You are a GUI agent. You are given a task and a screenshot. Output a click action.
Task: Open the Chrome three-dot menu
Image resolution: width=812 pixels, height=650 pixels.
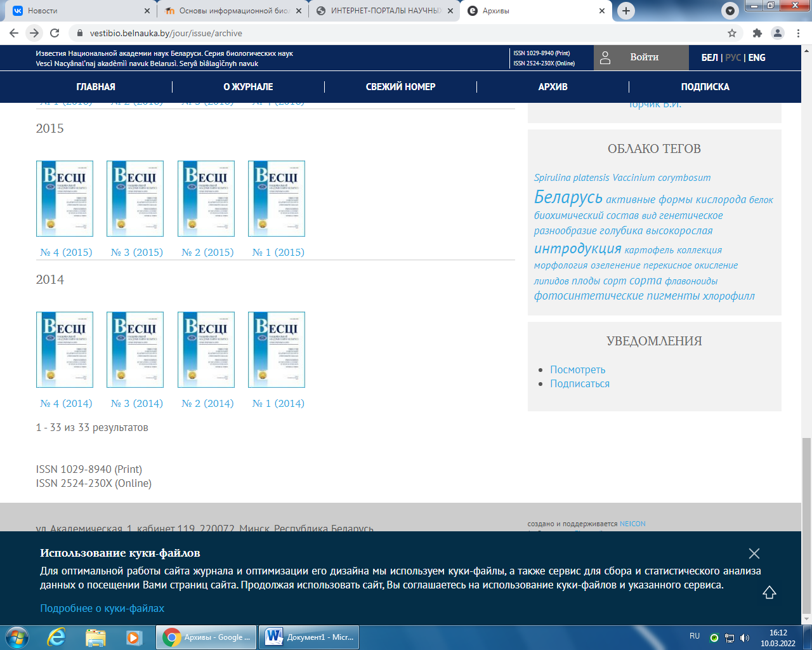pyautogui.click(x=797, y=33)
